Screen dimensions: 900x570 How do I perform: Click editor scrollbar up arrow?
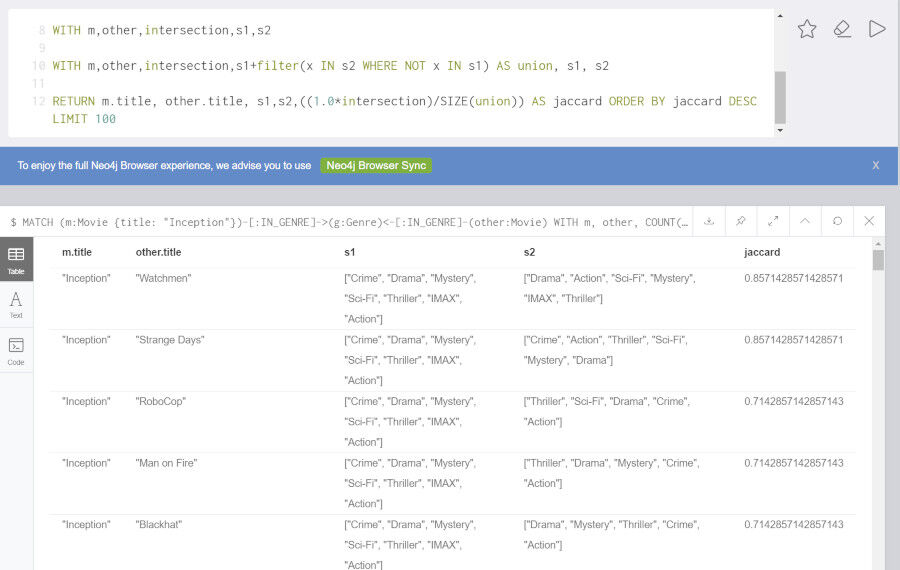(x=779, y=15)
